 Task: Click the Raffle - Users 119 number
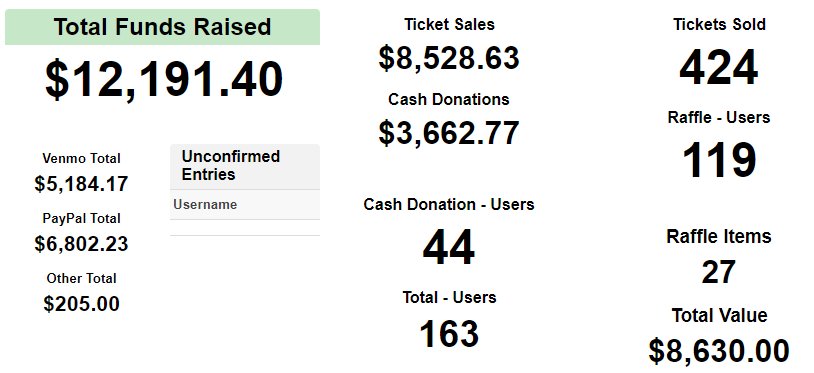click(x=719, y=160)
